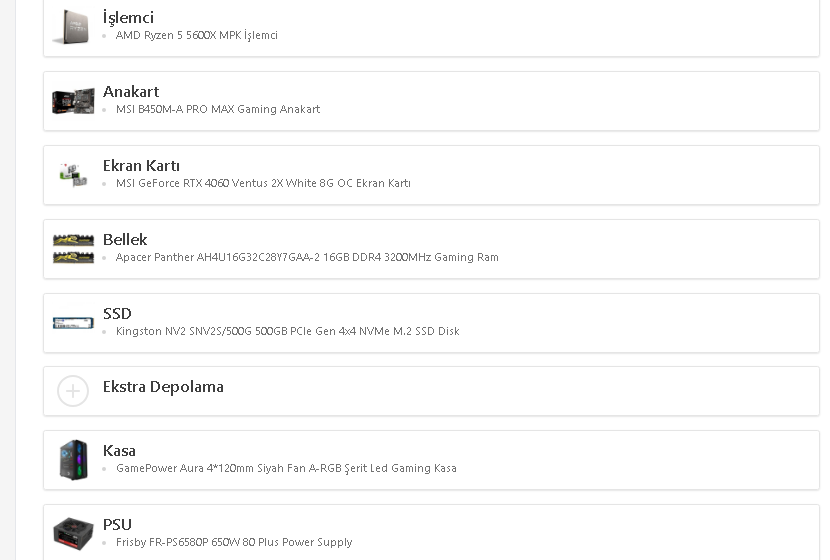Click the MSI motherboard product image

73,101
